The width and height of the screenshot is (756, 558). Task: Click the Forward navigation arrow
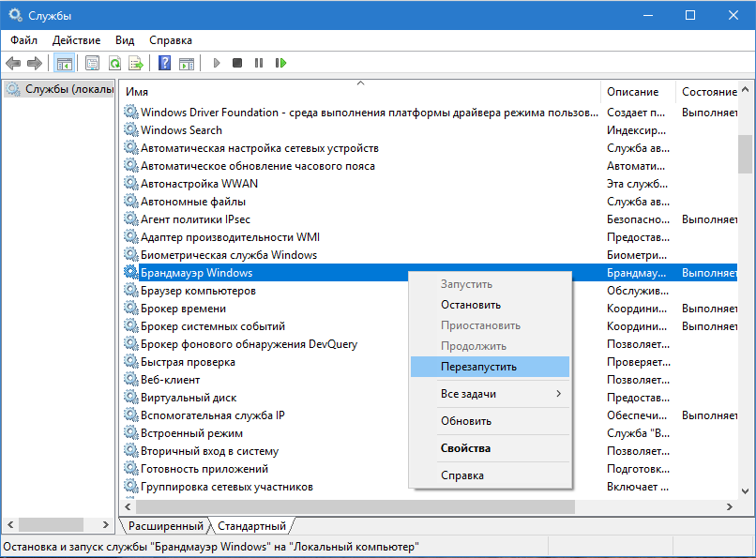pyautogui.click(x=34, y=63)
